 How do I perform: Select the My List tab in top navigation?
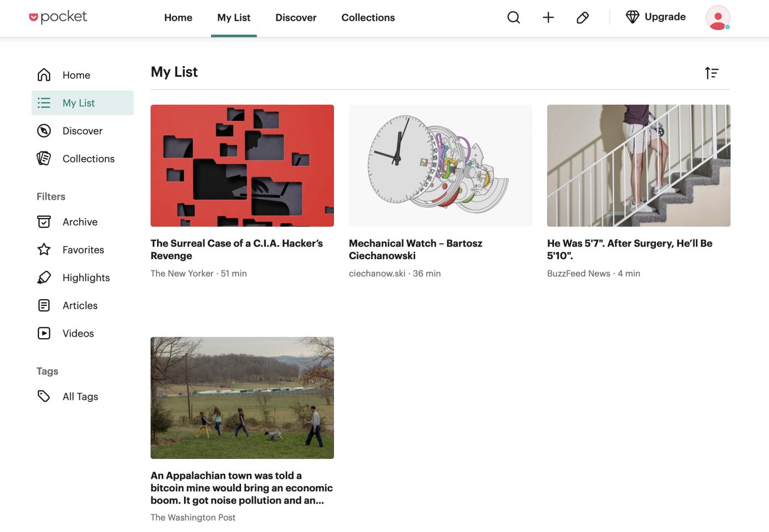coord(234,18)
